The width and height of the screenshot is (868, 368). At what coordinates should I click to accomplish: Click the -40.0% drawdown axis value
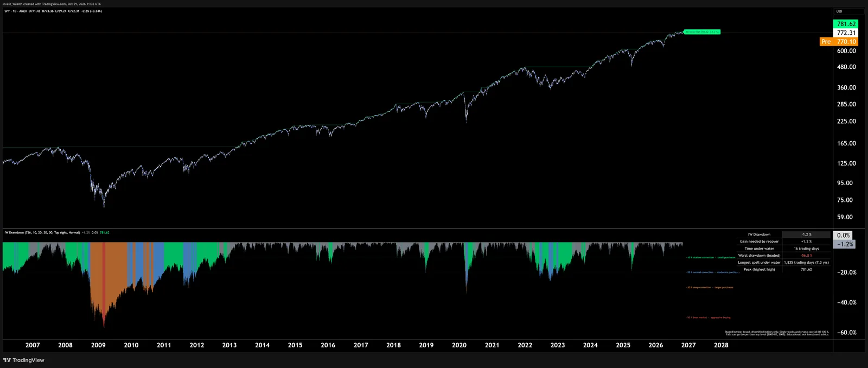(x=847, y=303)
